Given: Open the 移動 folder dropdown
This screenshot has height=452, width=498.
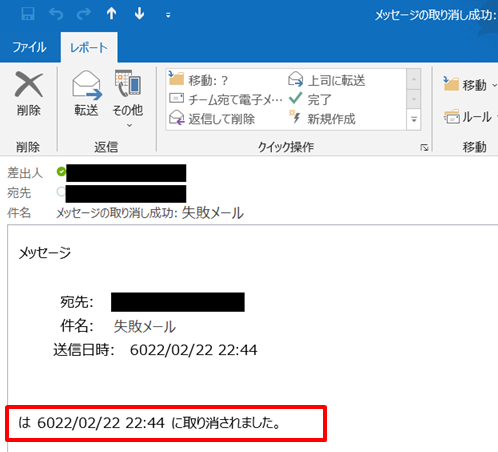Looking at the screenshot, I should pos(470,85).
